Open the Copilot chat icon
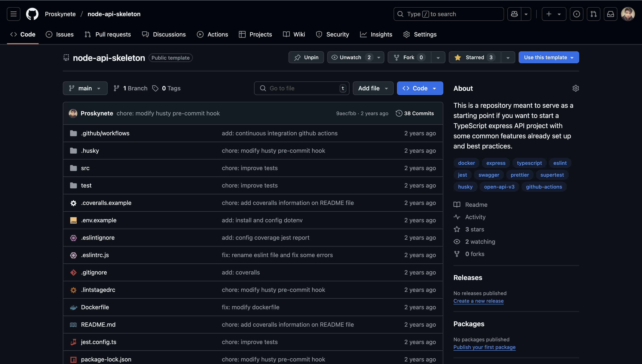Image resolution: width=642 pixels, height=364 pixels. (514, 14)
